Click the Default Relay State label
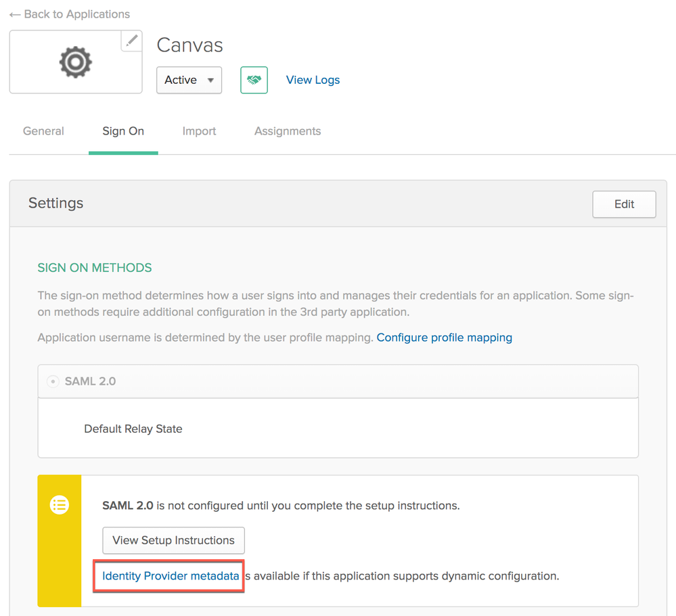 pos(133,429)
